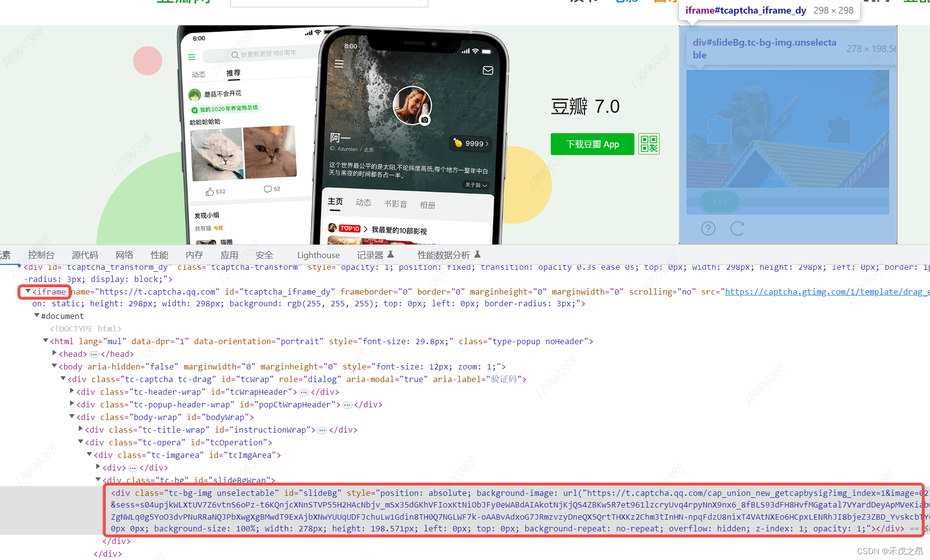Click the captcha help question mark icon

pyautogui.click(x=708, y=228)
